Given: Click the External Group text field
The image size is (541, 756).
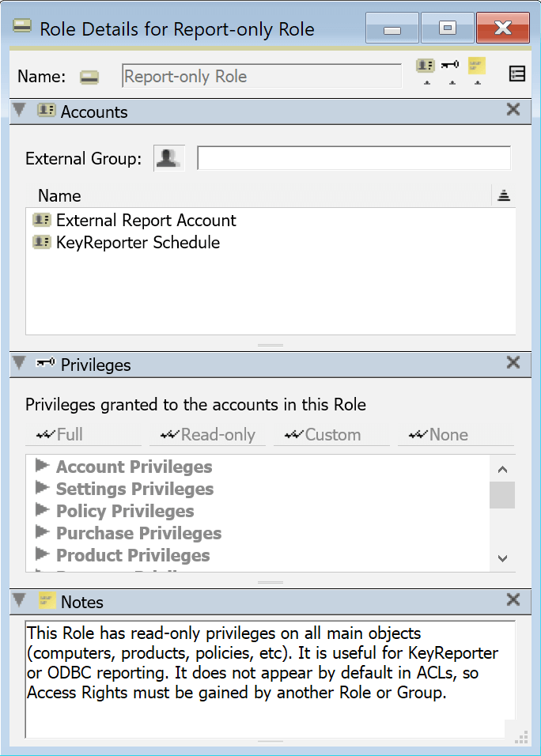Looking at the screenshot, I should pos(354,158).
